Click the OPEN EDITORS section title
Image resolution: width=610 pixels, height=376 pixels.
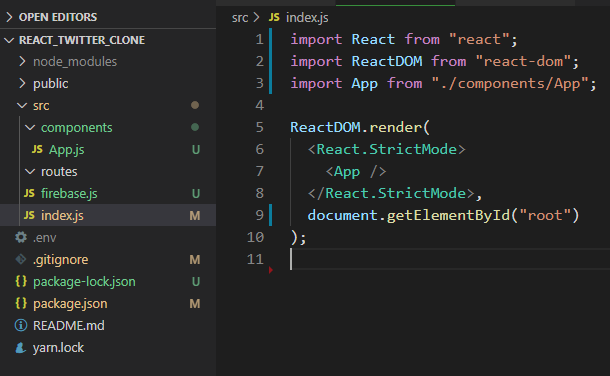pyautogui.click(x=58, y=17)
